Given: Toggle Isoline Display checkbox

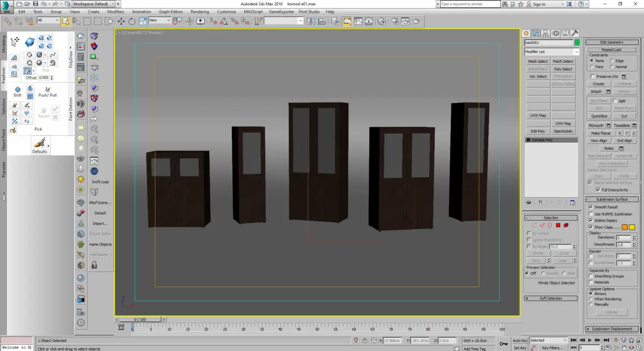Looking at the screenshot, I should (x=591, y=220).
